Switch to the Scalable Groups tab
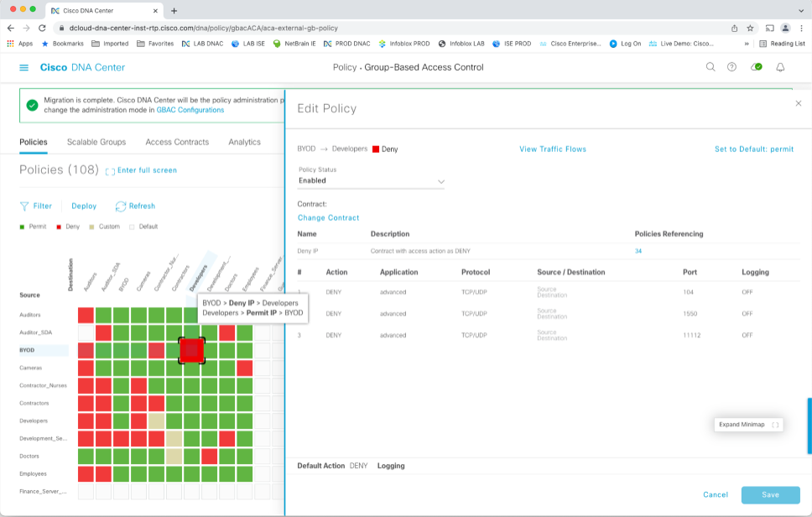Screen dimensions: 812x517 coord(96,142)
